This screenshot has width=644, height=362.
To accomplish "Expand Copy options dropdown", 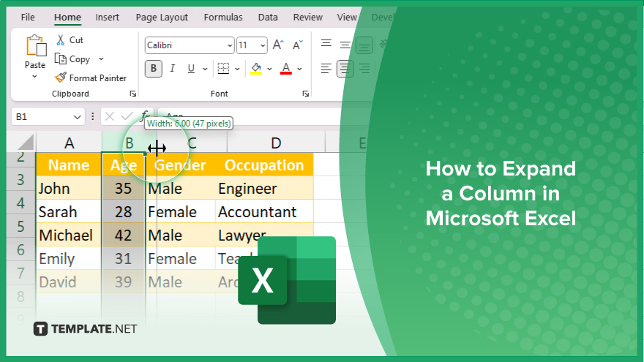I will point(101,59).
